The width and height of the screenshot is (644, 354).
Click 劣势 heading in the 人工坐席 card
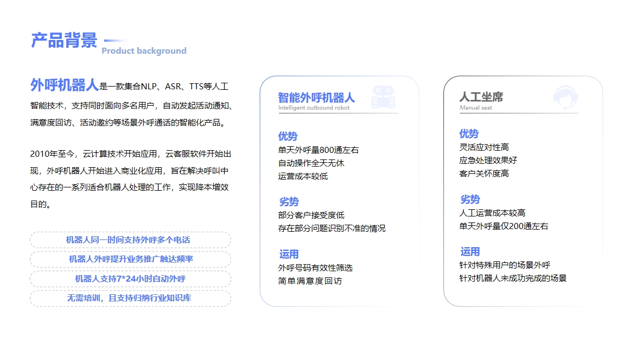470,199
